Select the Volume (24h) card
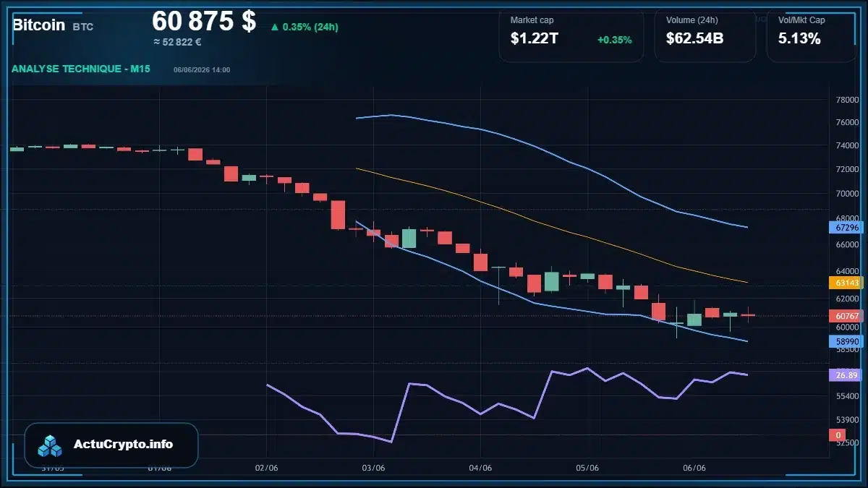This screenshot has height=488, width=868. [x=705, y=36]
